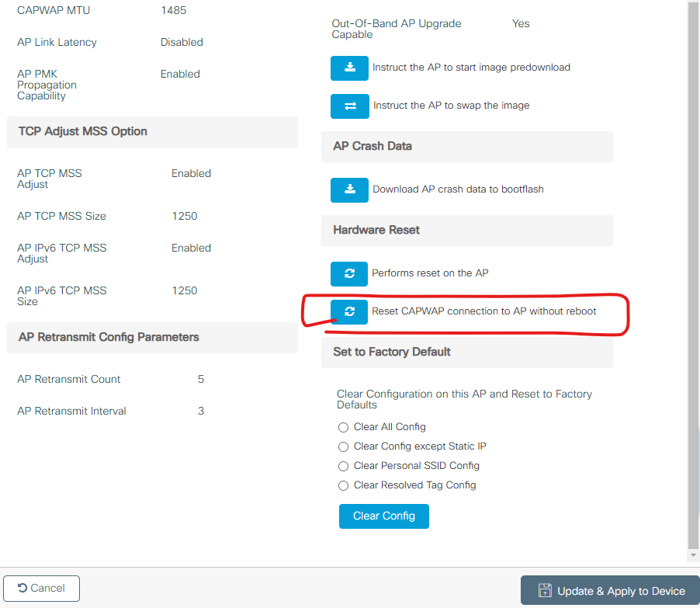The height and width of the screenshot is (608, 700).
Task: Click 'Reset CAPWAP connection to AP without reboot' text
Action: [x=484, y=311]
